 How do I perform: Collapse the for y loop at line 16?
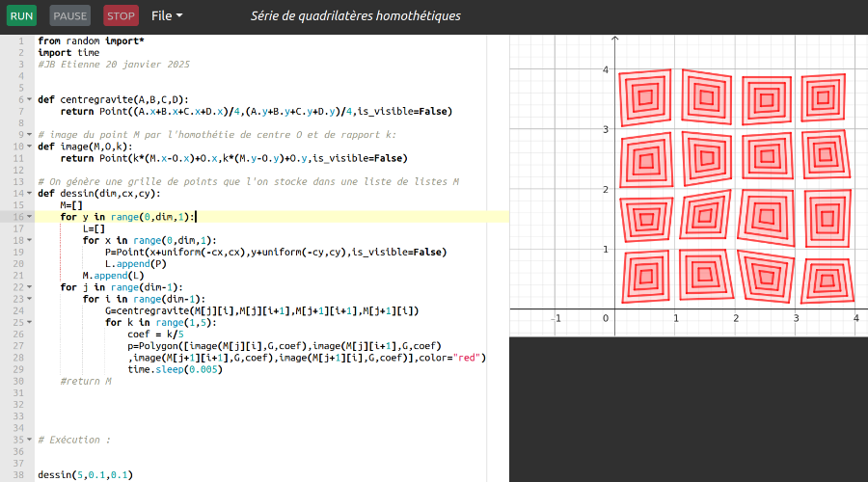(x=29, y=217)
